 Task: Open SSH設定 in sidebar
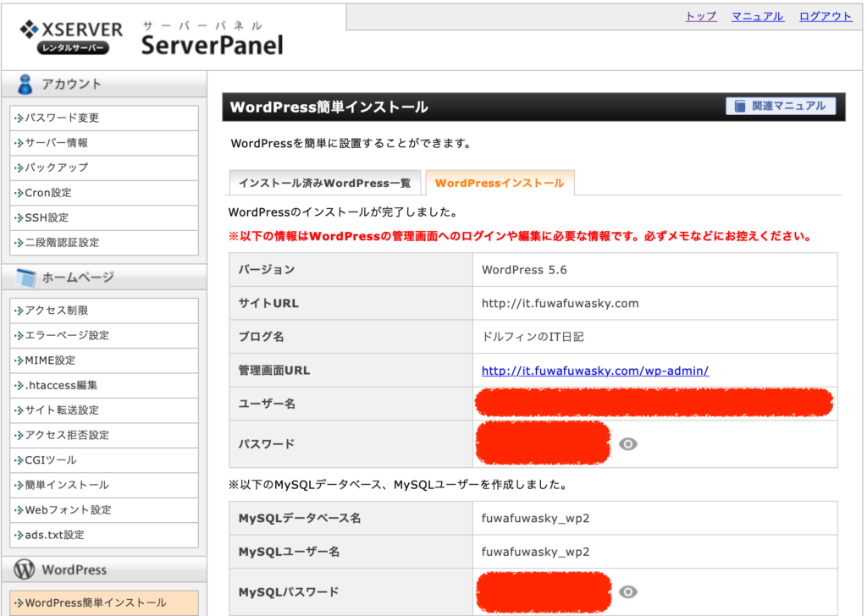click(104, 217)
